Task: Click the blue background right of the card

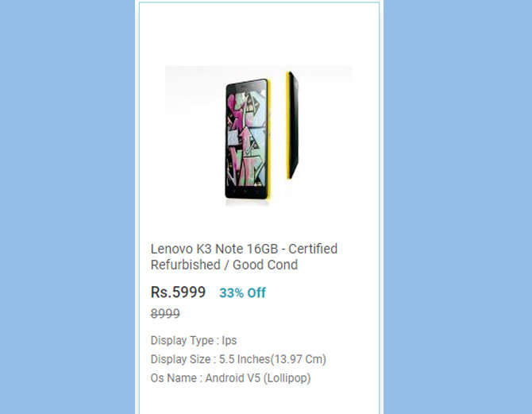Action: (457, 207)
